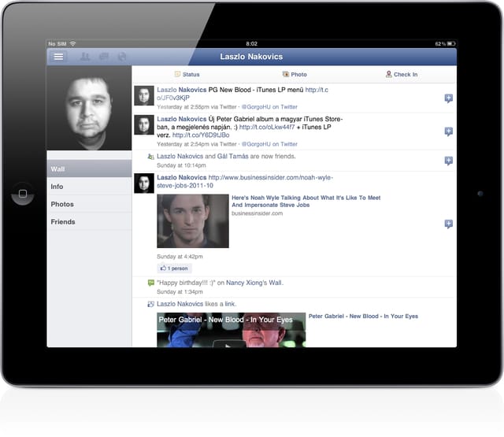The height and width of the screenshot is (437, 504).
Task: Tap the Wi-Fi icon in status bar
Action: click(73, 44)
